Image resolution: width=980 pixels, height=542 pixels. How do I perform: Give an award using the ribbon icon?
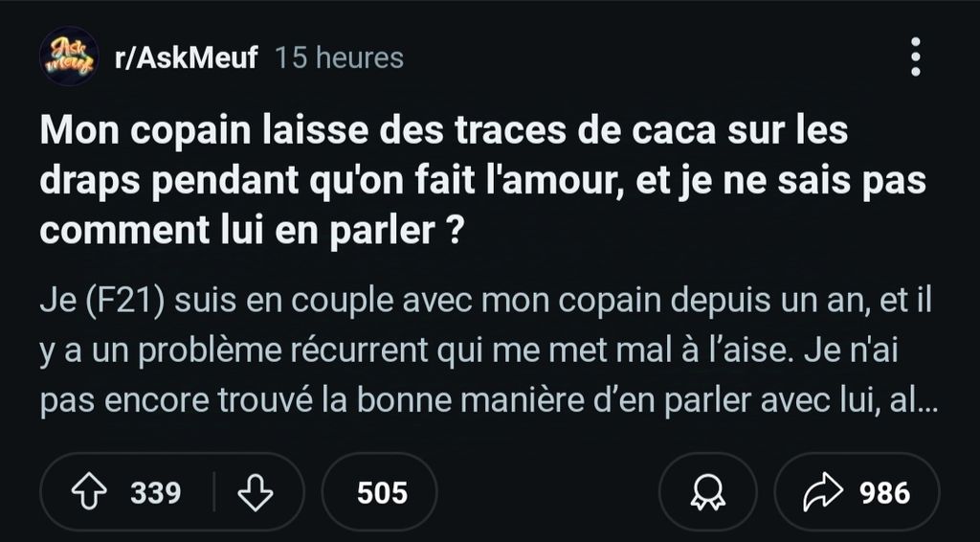point(709,492)
